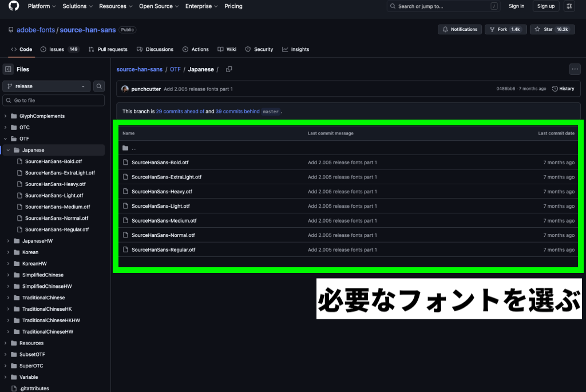Open the command palette slash icon
This screenshot has width=586, height=392.
click(x=494, y=6)
